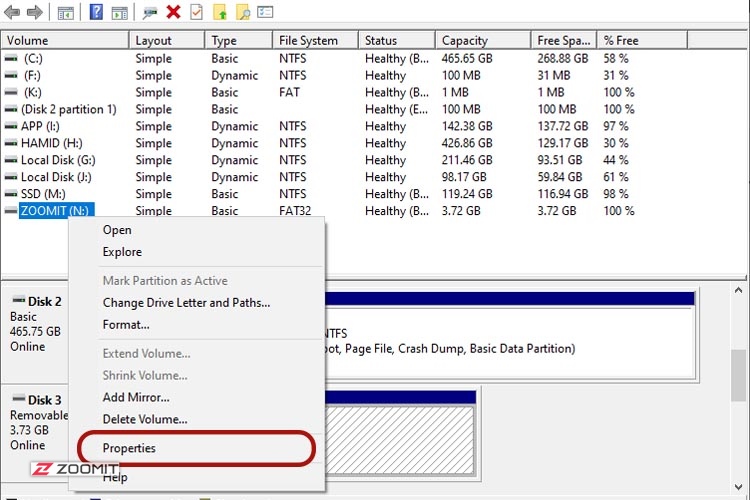750x500 pixels.
Task: Click the forward arrow in toolbar
Action: coord(35,13)
